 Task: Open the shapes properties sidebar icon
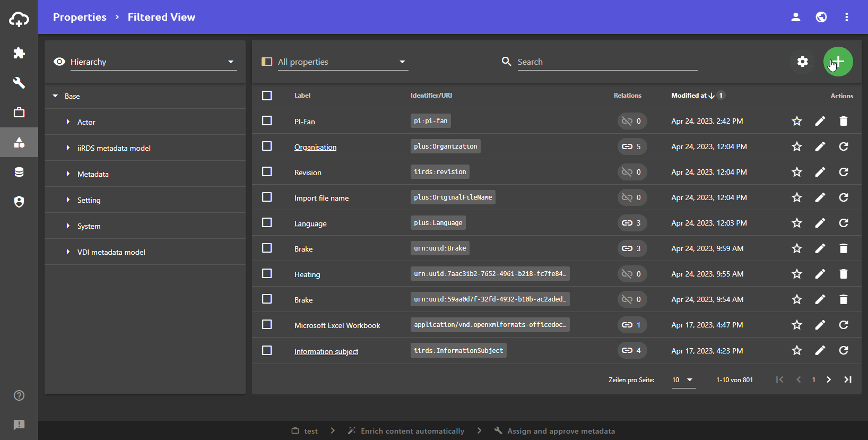19,142
